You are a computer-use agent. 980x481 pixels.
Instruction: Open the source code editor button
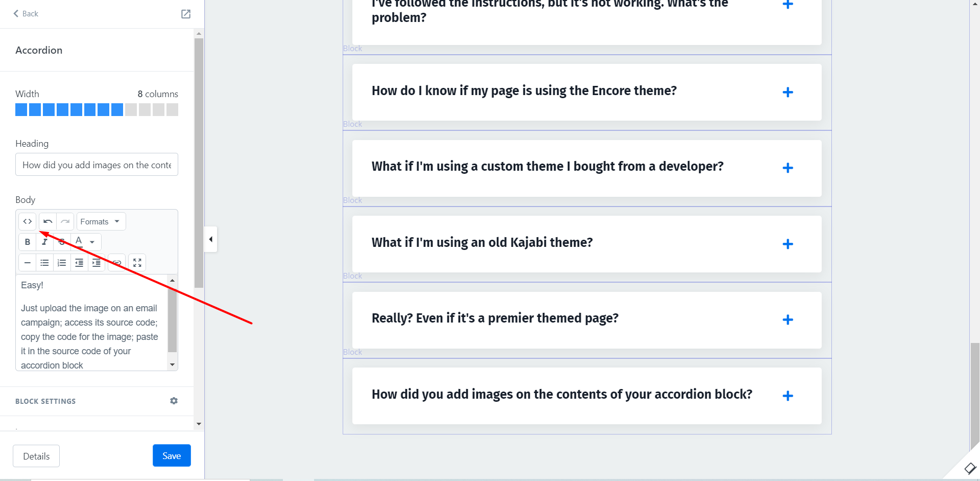pos(28,221)
